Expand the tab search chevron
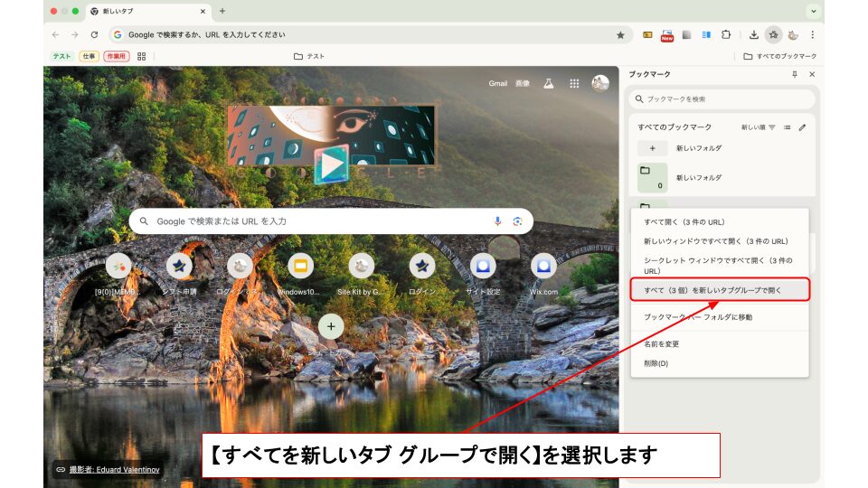This screenshot has height=488, width=868. tap(814, 11)
